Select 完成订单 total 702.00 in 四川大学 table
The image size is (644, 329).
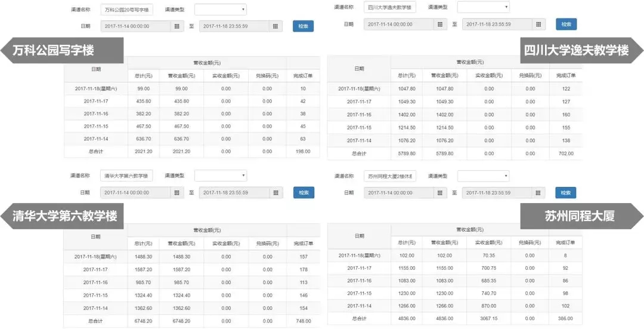click(x=566, y=153)
